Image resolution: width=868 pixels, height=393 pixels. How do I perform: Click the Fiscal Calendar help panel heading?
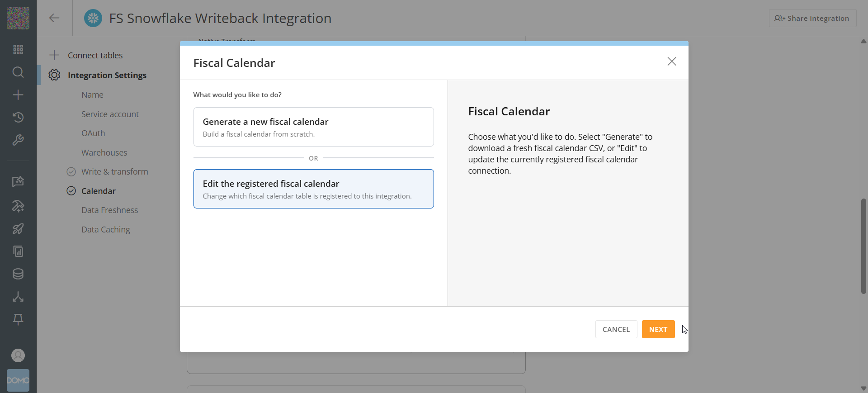point(509,111)
